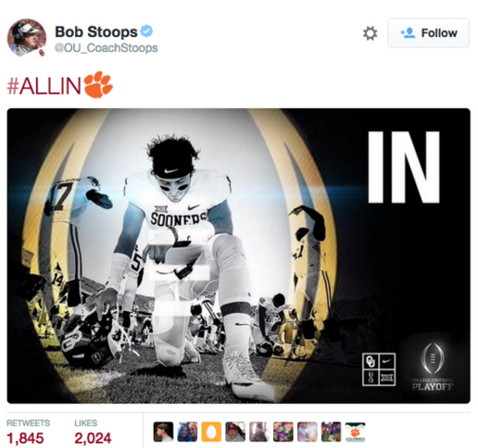The image size is (478, 448).
Task: Open the @OU_CoachStoops handle
Action: click(x=107, y=48)
